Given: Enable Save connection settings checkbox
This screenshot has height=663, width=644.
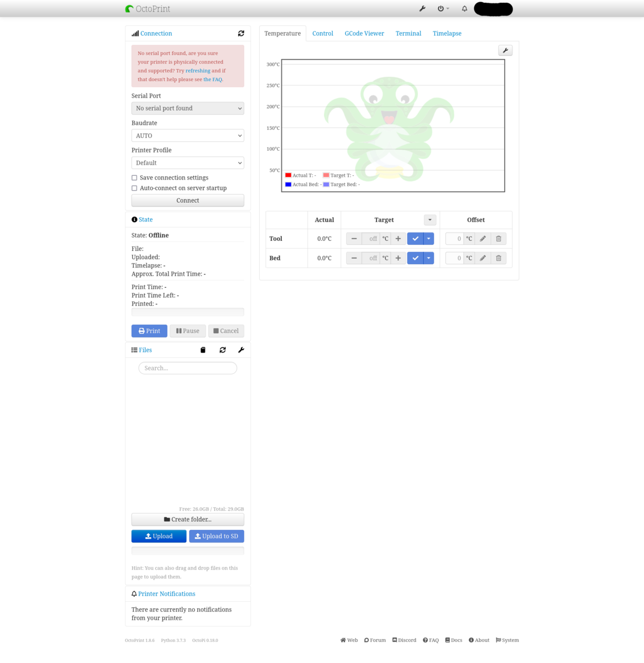Looking at the screenshot, I should pos(134,178).
